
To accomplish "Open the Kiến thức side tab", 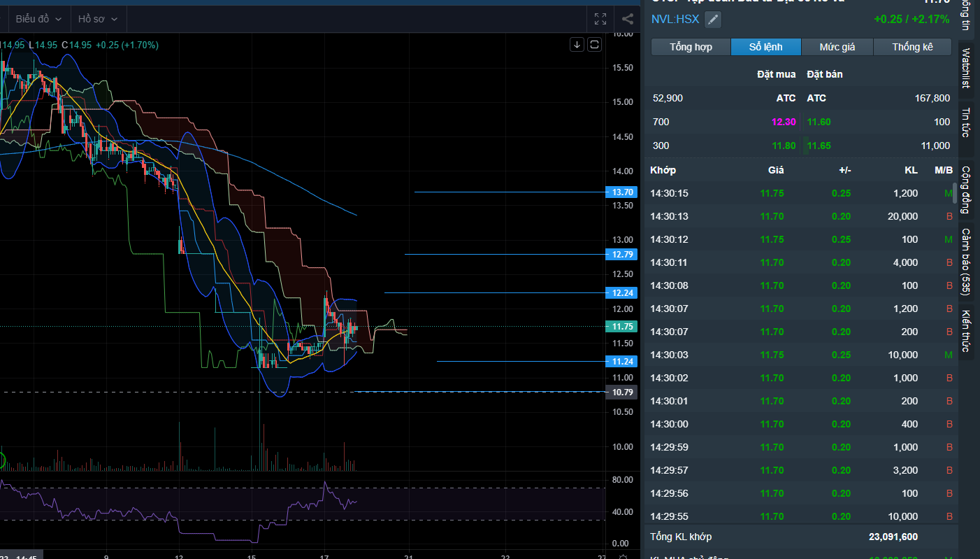I will 966,330.
